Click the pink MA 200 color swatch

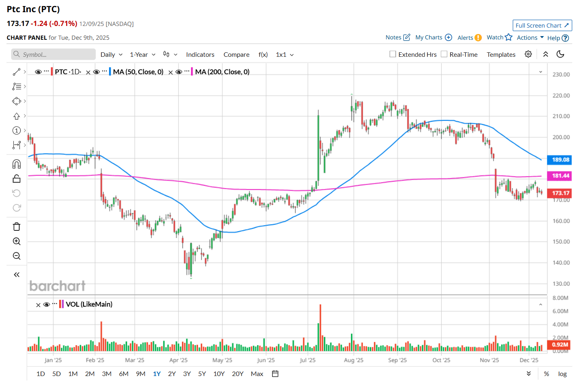192,72
